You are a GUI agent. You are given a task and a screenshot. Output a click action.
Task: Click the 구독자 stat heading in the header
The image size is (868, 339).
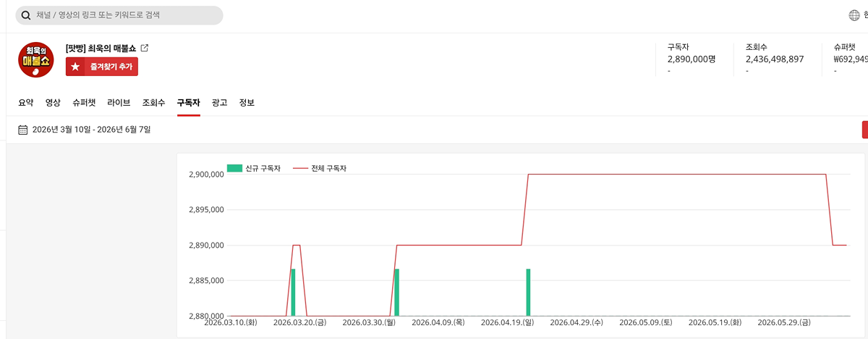678,46
